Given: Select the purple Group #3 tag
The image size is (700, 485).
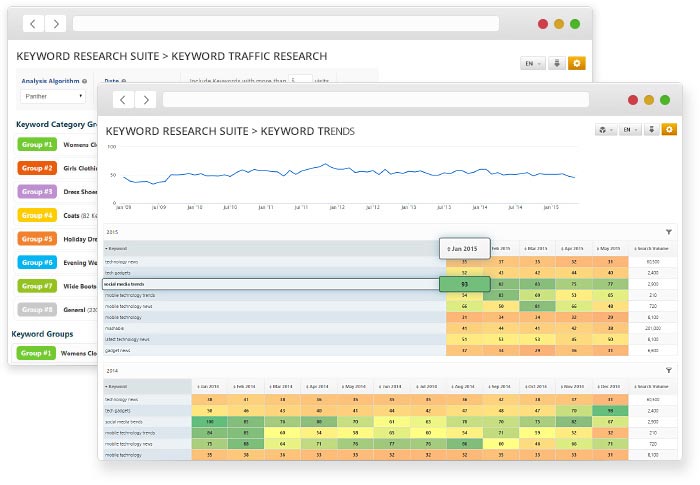Looking at the screenshot, I should pos(37,191).
